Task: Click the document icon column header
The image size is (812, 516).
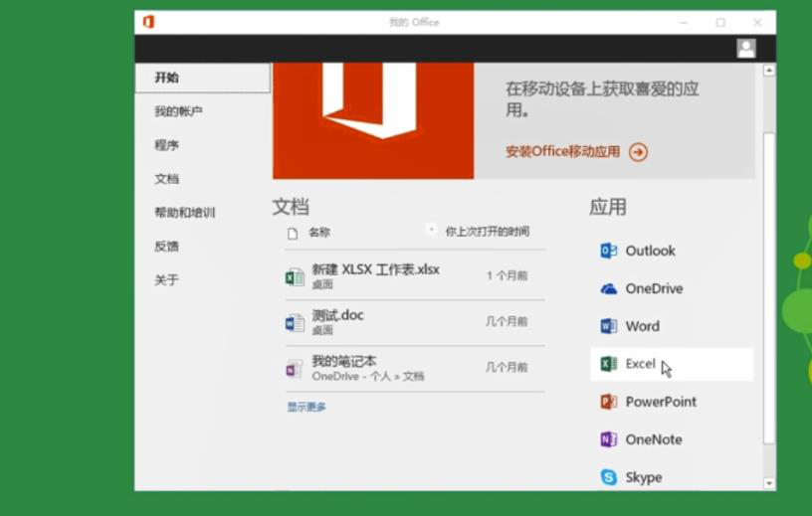Action: pos(293,234)
